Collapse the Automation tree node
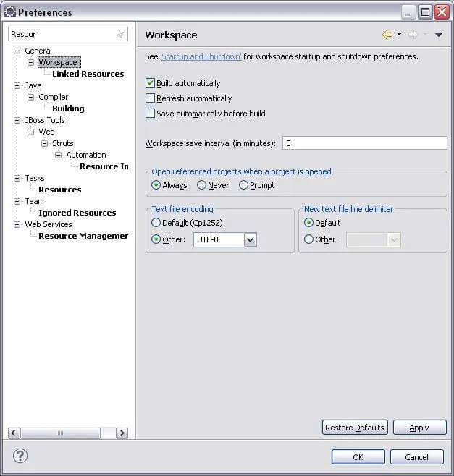This screenshot has height=476, width=454. pyautogui.click(x=58, y=155)
